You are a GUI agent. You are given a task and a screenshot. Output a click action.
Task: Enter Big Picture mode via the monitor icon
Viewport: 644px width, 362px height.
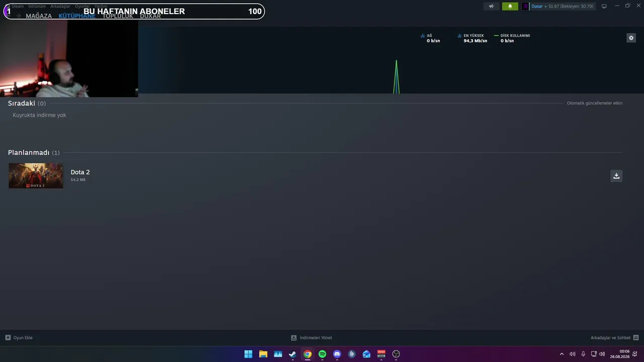(x=604, y=7)
